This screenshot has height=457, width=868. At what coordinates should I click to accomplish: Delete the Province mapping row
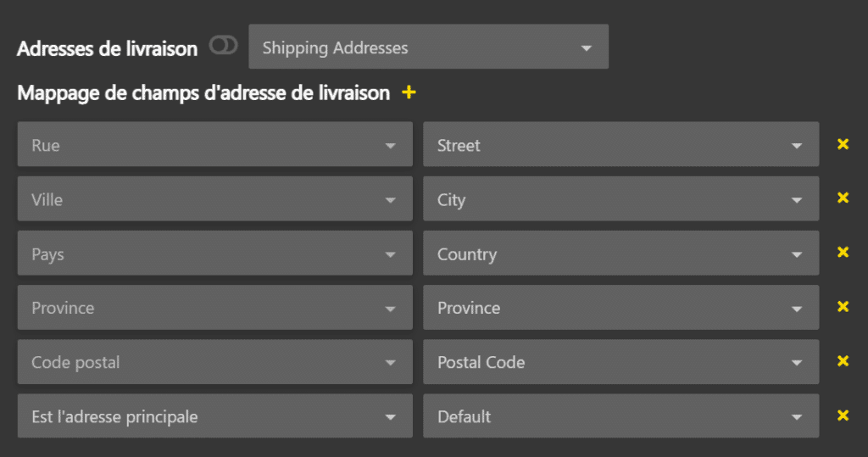843,307
